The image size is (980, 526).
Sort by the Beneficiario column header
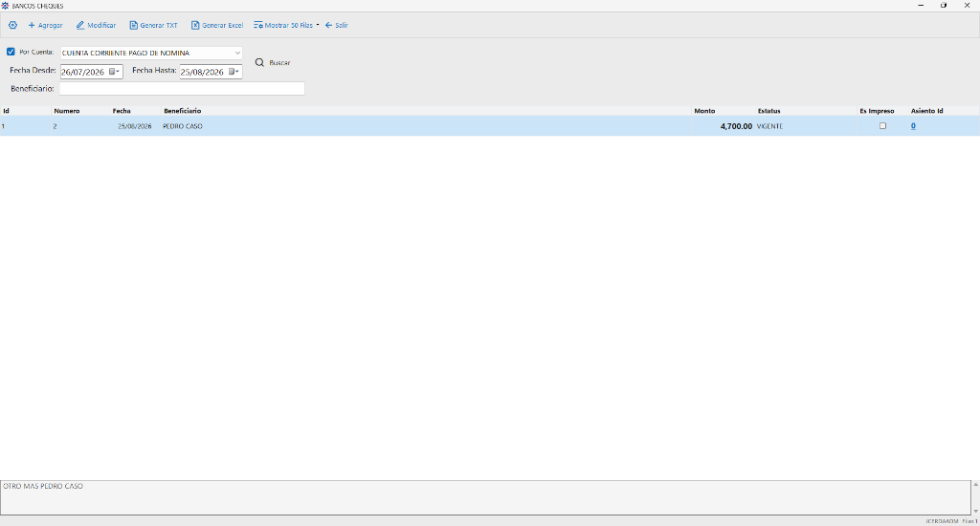tap(426, 111)
